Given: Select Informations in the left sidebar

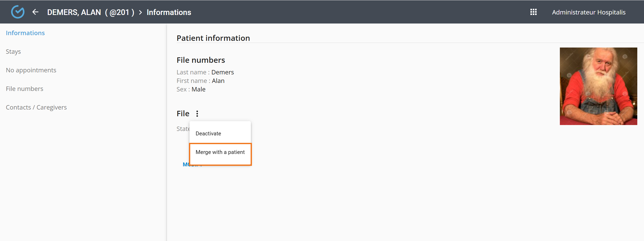Looking at the screenshot, I should tap(25, 33).
